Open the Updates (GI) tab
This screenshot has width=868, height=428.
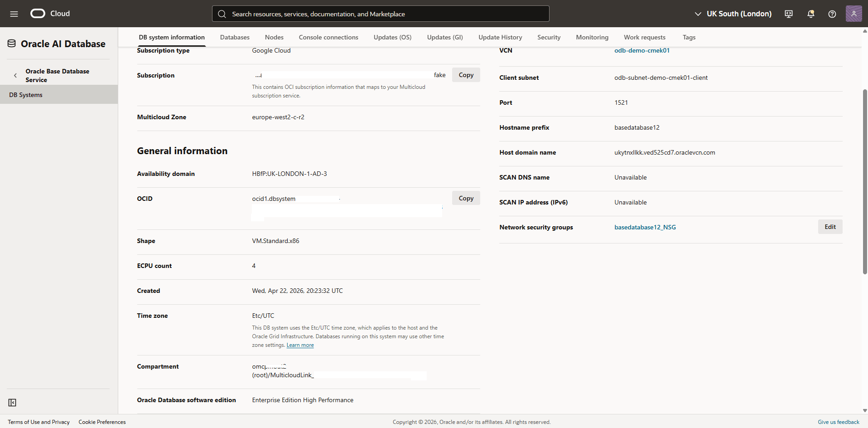tap(445, 37)
